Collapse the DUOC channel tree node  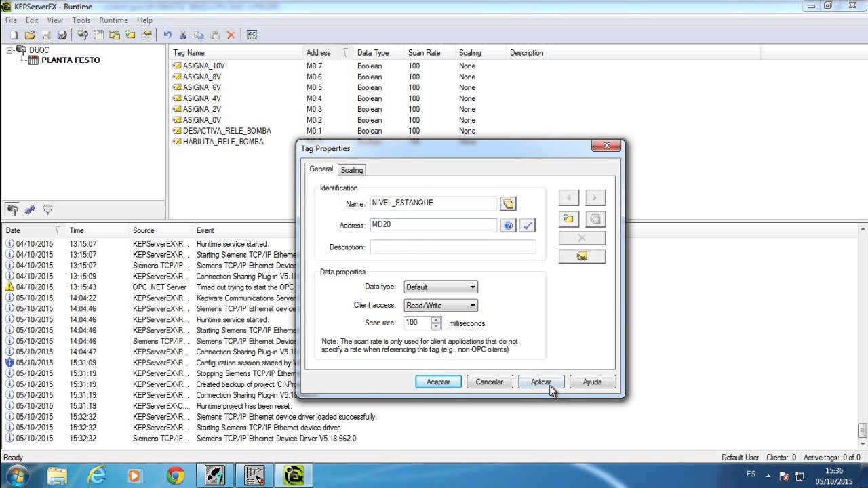pos(9,49)
